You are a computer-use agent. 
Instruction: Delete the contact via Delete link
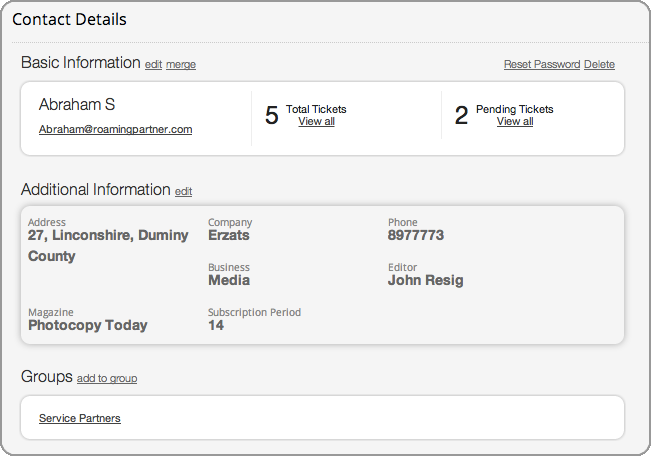[599, 64]
